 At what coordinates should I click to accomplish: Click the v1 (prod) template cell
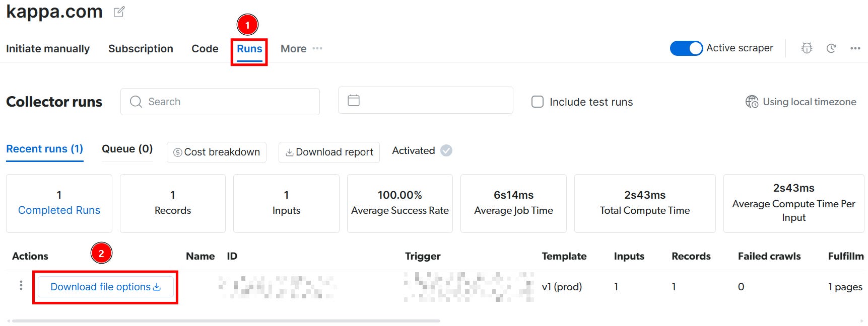(x=562, y=287)
